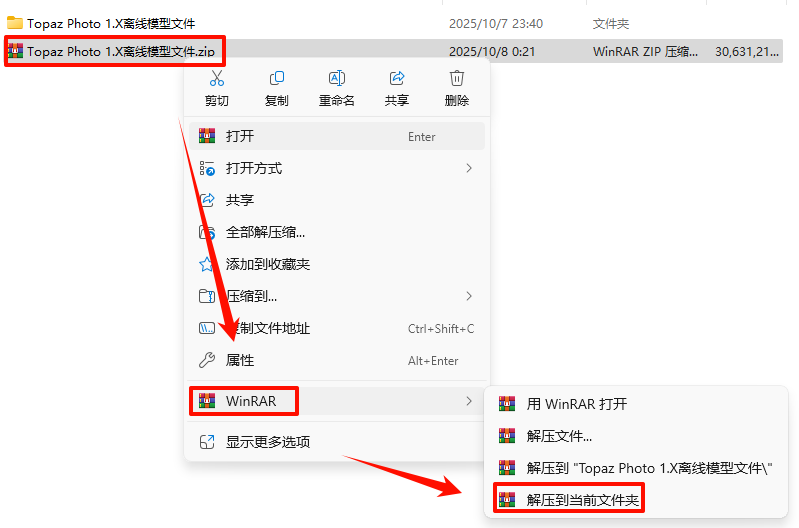Click the Cut (剪切) scissors icon

217,78
